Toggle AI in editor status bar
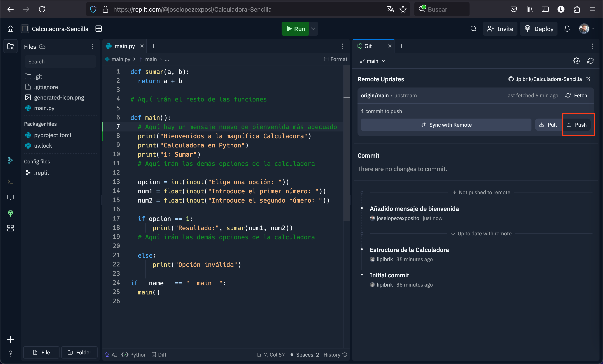Viewport: 603px width, 364px height. click(x=111, y=355)
